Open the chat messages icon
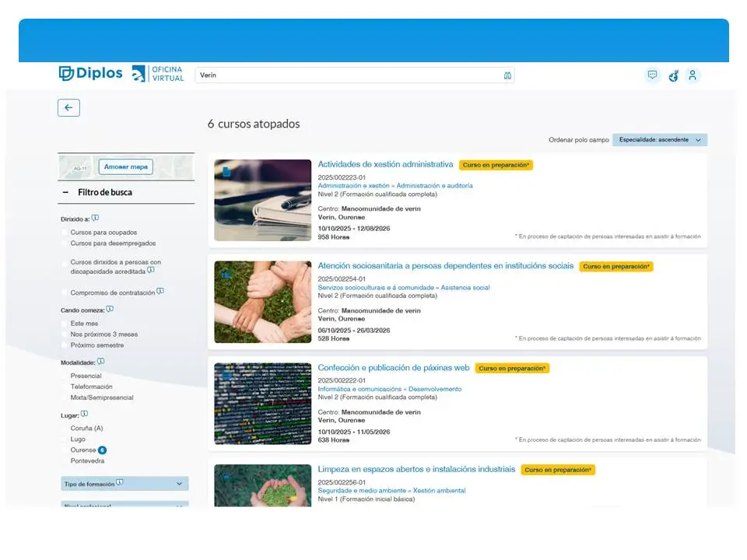 [652, 75]
